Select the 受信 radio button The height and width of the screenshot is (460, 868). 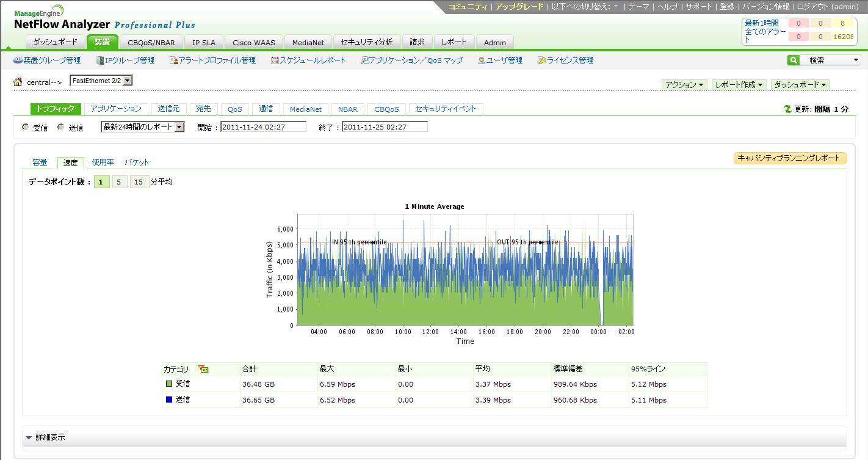click(x=25, y=127)
